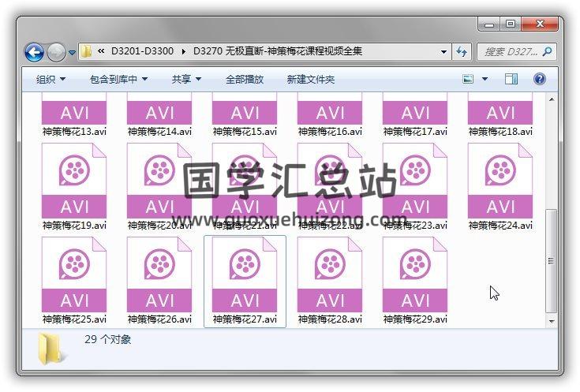Image resolution: width=580 pixels, height=392 pixels.
Task: Select the 神策梅花28.avi video icon
Action: [x=330, y=274]
